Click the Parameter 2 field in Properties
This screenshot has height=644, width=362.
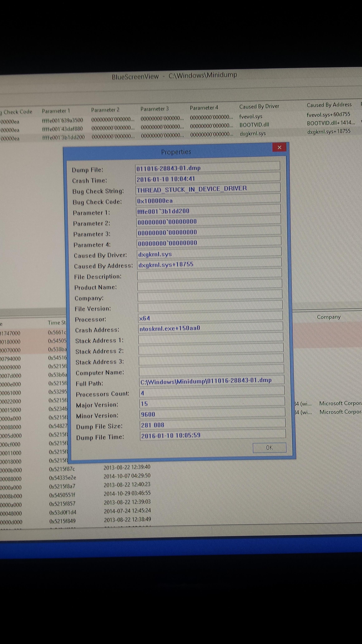pos(209,221)
